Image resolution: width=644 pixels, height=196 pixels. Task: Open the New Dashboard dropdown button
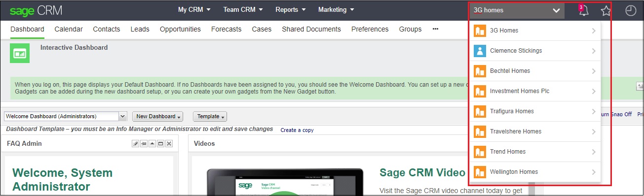[158, 116]
